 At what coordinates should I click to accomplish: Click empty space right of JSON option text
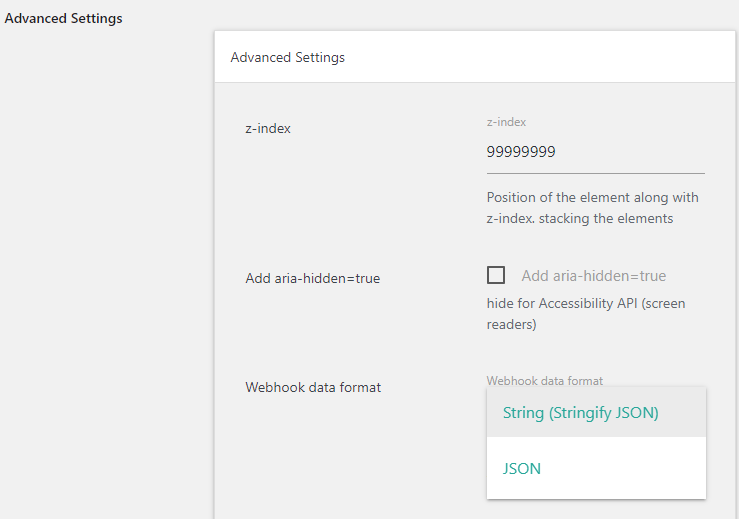[630, 468]
